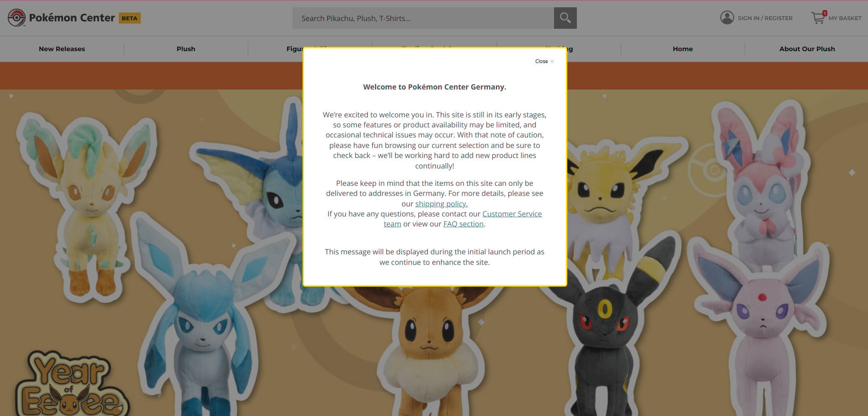The height and width of the screenshot is (416, 868).
Task: Click the BETA badge
Action: pos(130,18)
